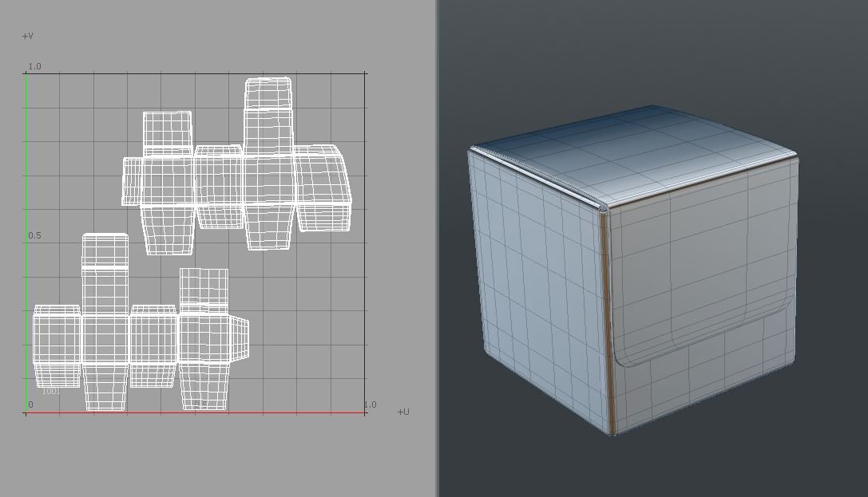Select the rounded UV shell on the upper right

click(323, 183)
